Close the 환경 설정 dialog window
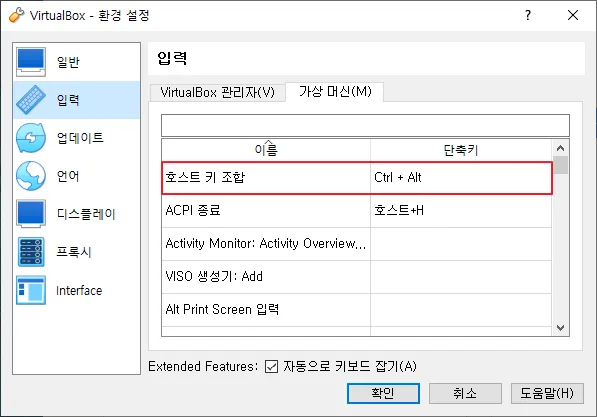Viewport: 597px width, 417px height. (x=573, y=15)
